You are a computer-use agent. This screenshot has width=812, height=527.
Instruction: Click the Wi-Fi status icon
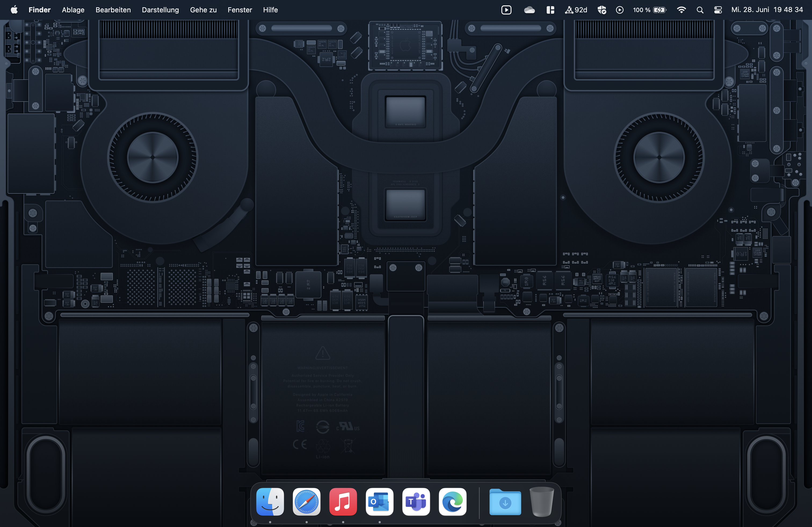[681, 10]
